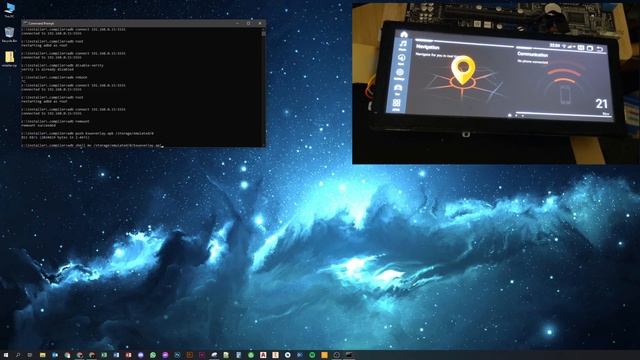Switch to Command Prompt taskbar icon
This screenshot has height=360, width=640.
(x=349, y=355)
